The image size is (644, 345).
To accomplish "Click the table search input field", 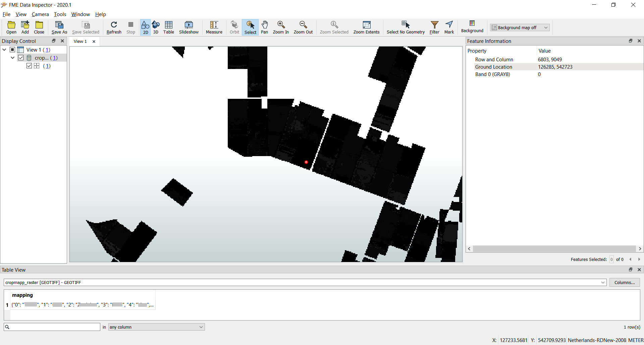I will click(52, 327).
